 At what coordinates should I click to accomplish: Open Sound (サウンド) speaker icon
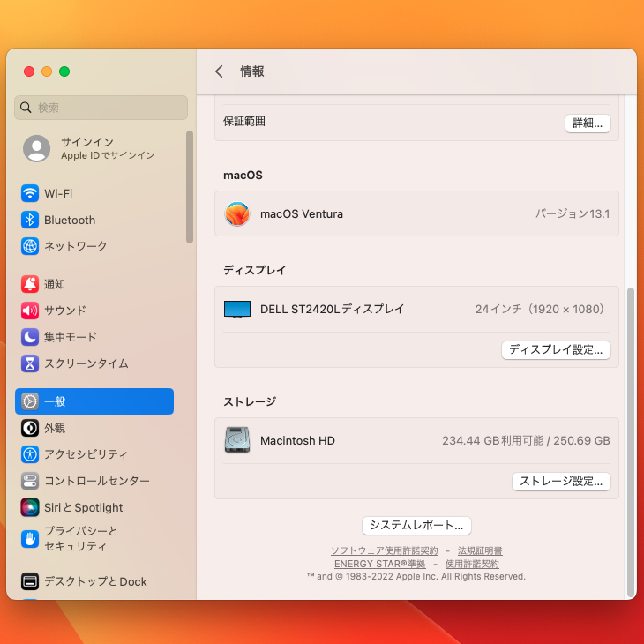[x=30, y=311]
